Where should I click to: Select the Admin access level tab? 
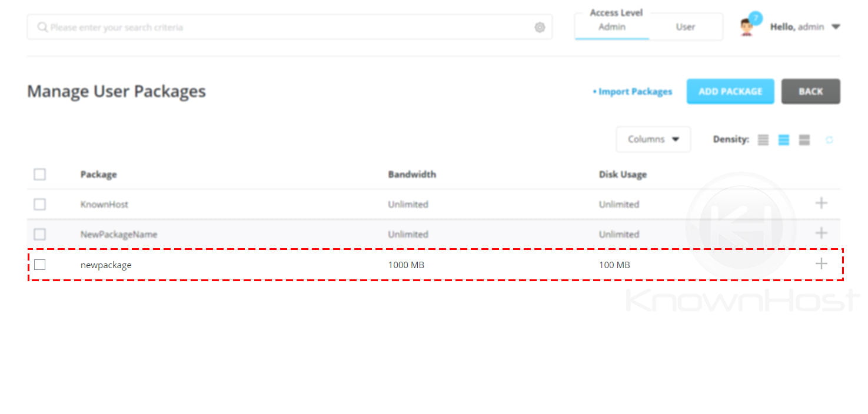click(x=611, y=27)
